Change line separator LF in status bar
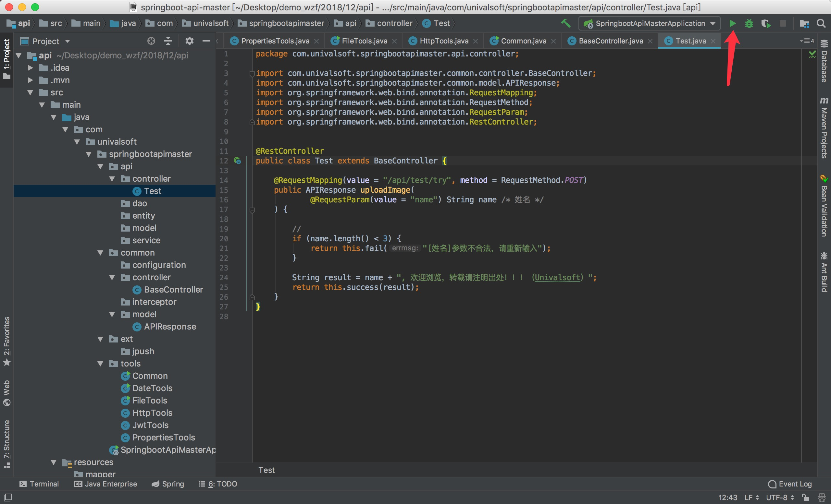831x504 pixels. [x=751, y=498]
